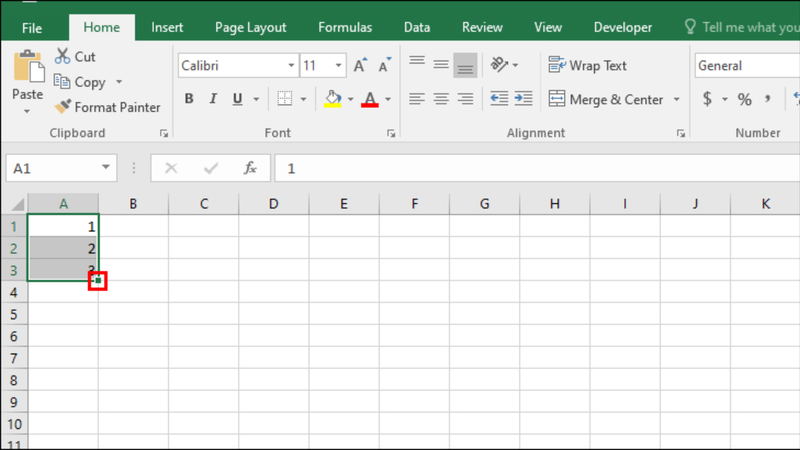Center text horizontally
Image resolution: width=800 pixels, height=450 pixels.
[441, 98]
